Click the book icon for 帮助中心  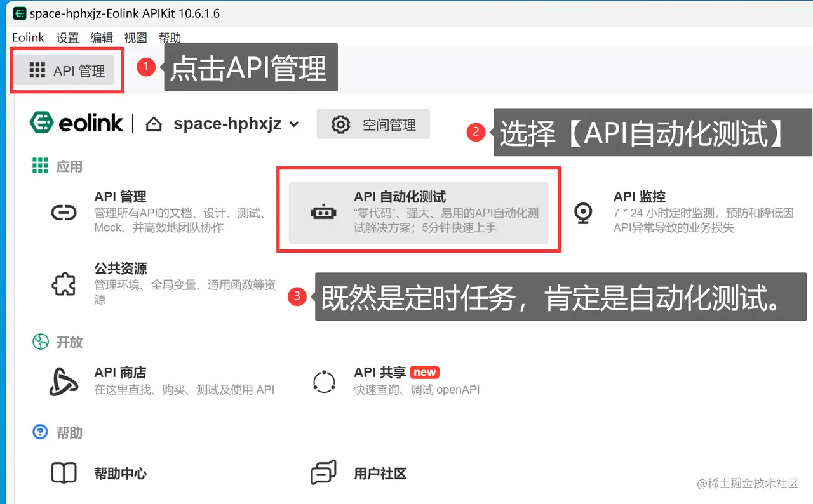coord(64,473)
